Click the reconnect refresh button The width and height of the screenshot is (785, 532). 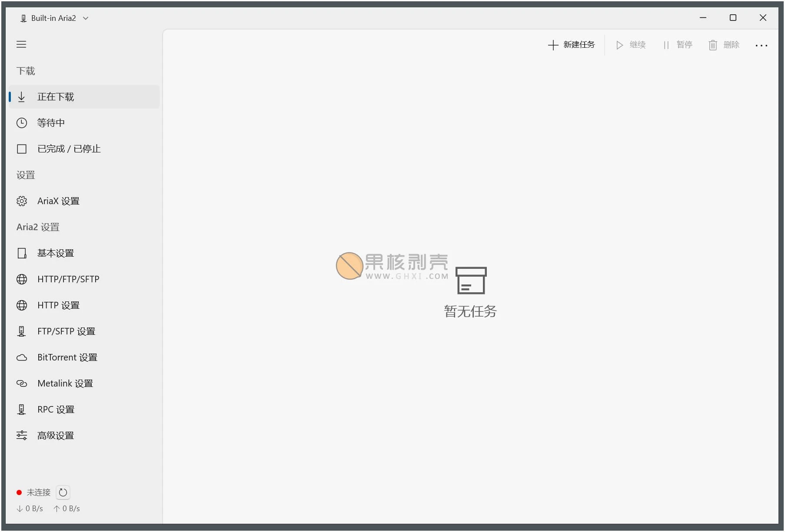[63, 492]
